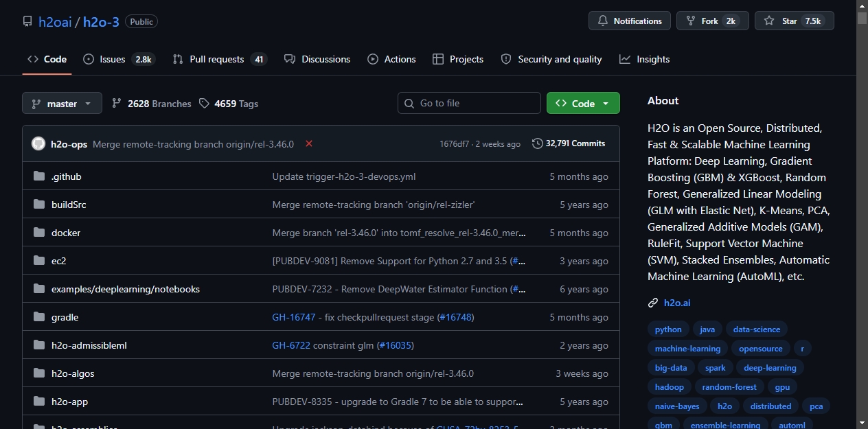Open the GH-6722 issue link

point(291,345)
